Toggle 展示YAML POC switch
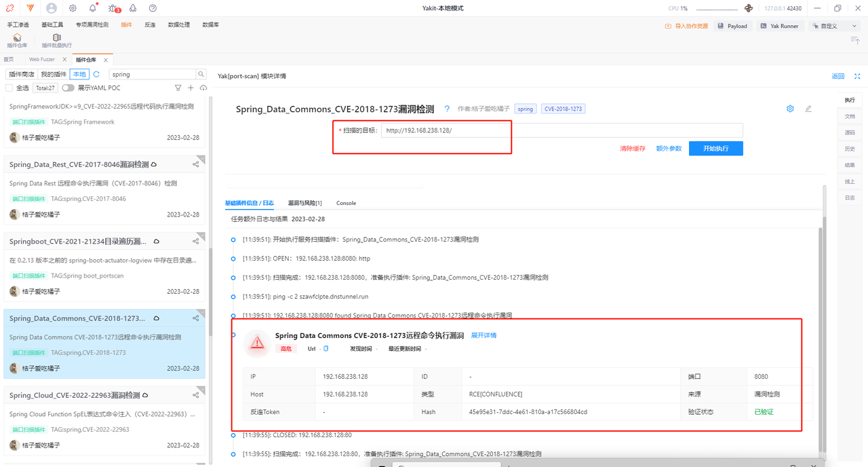The height and width of the screenshot is (467, 868). 68,88
